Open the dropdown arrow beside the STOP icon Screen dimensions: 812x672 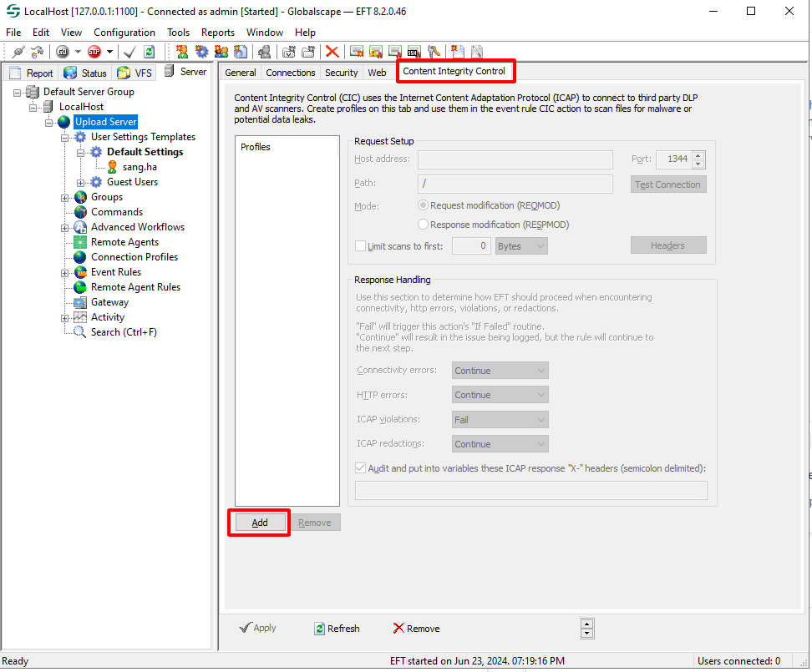[x=109, y=52]
